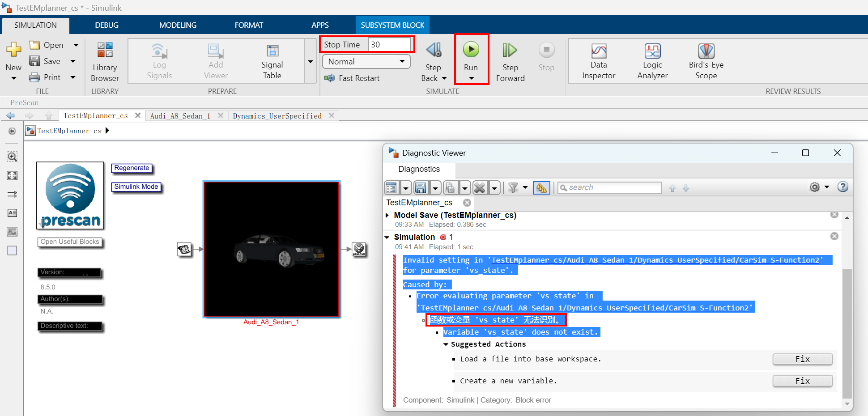Close the TestEMplanner_cs diagnostics tab
Image resolution: width=868 pixels, height=416 pixels.
(467, 203)
